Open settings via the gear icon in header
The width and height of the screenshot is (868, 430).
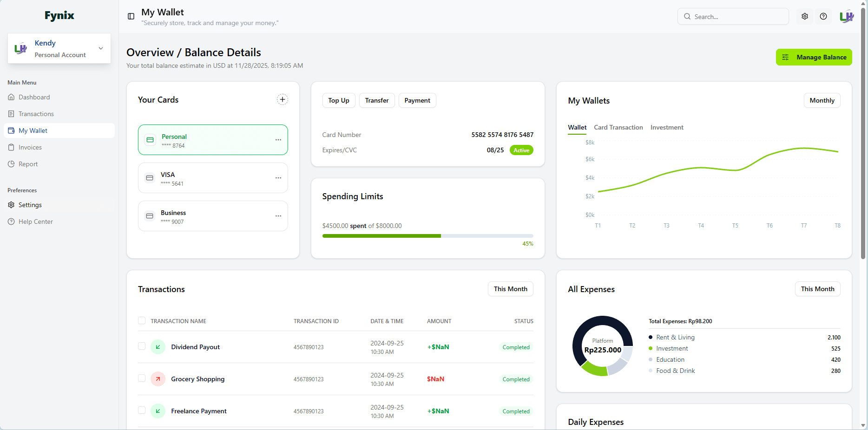coord(804,16)
